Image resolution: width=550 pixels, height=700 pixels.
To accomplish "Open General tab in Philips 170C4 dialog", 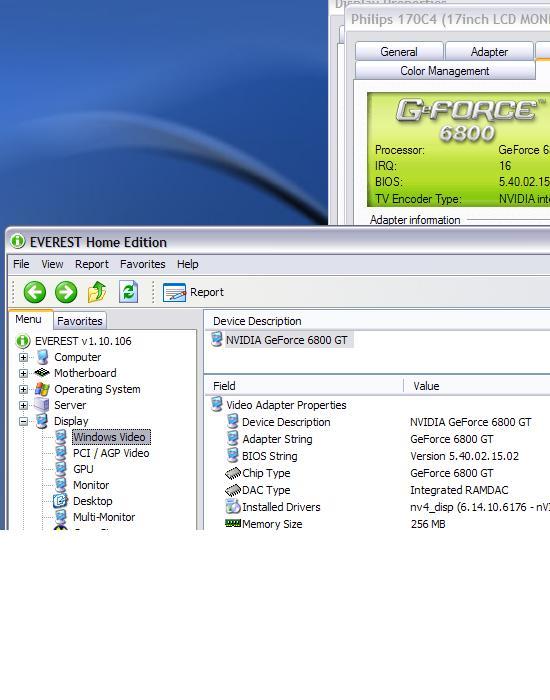I will pyautogui.click(x=399, y=52).
